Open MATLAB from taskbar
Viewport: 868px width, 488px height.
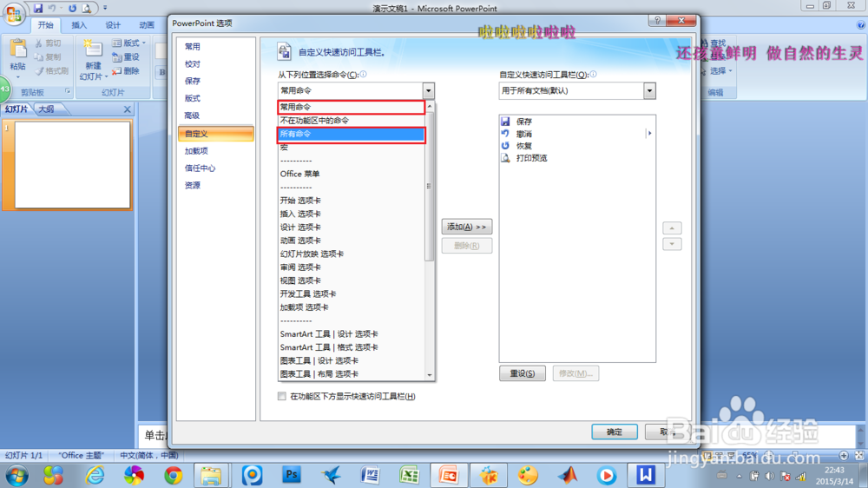click(x=567, y=475)
